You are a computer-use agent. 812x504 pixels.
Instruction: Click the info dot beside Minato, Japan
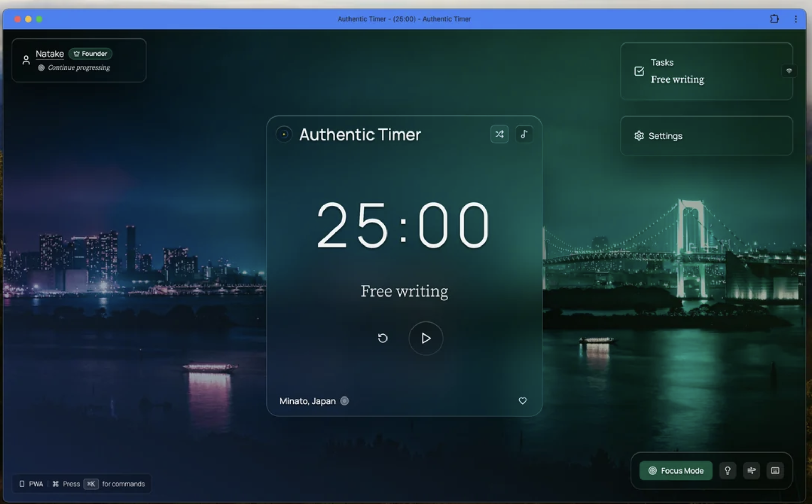345,401
